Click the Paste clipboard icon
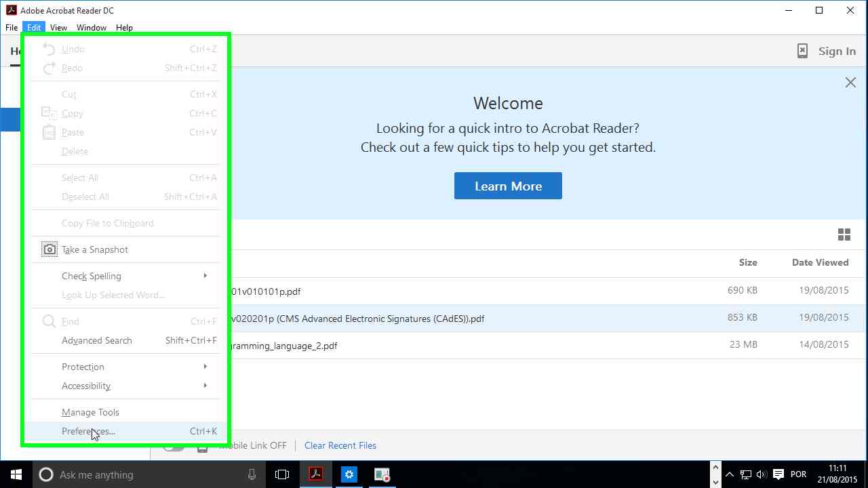The image size is (868, 488). pyautogui.click(x=49, y=132)
